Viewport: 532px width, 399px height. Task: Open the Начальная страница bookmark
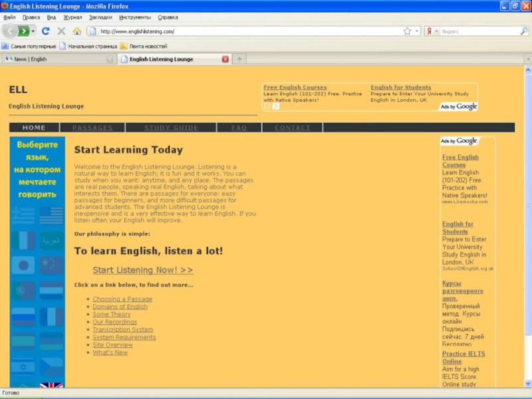(x=88, y=46)
